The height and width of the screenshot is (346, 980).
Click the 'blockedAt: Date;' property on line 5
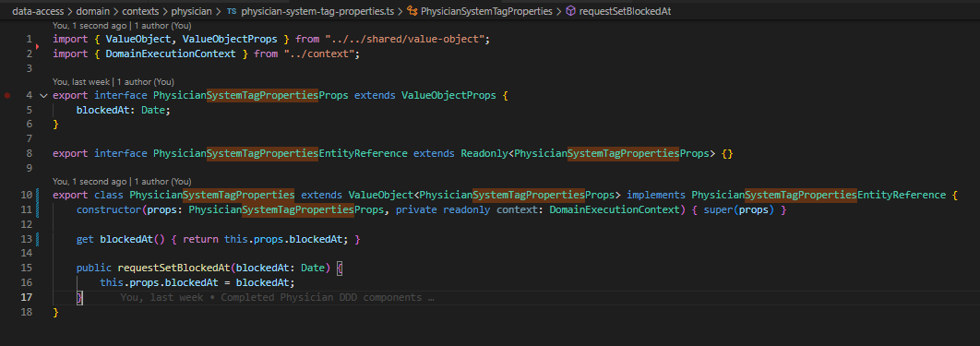tap(123, 110)
